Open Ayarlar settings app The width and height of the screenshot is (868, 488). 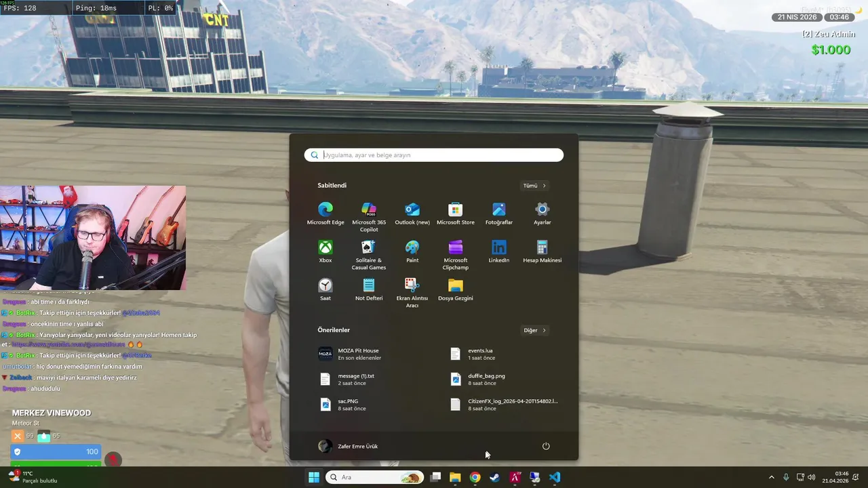542,213
